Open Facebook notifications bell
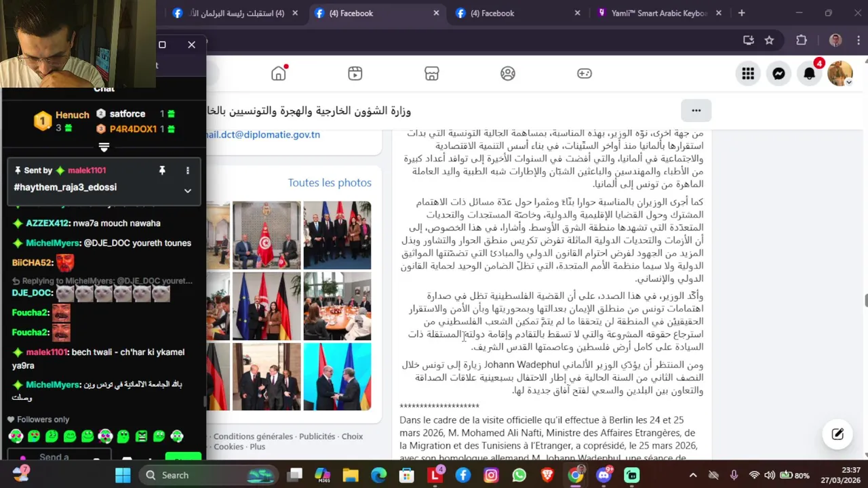Viewport: 868px width, 488px height. pos(809,73)
